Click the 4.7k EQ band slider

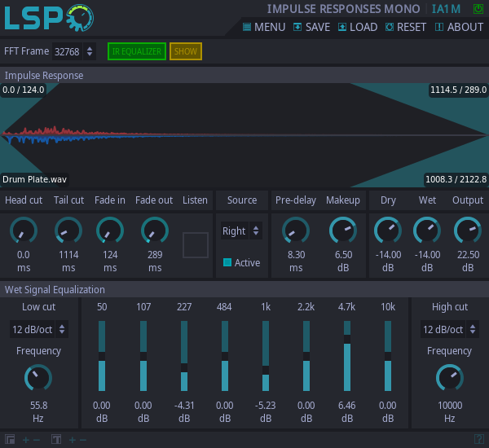[x=347, y=356]
